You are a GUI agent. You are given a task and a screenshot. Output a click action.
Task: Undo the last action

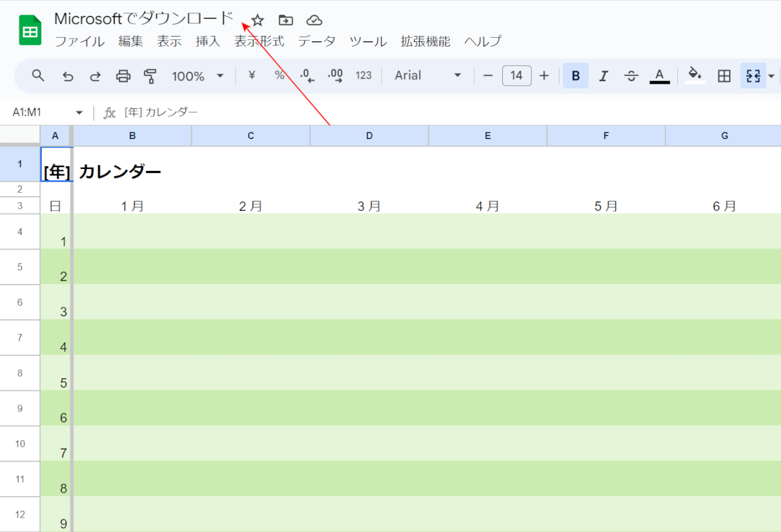pyautogui.click(x=67, y=76)
